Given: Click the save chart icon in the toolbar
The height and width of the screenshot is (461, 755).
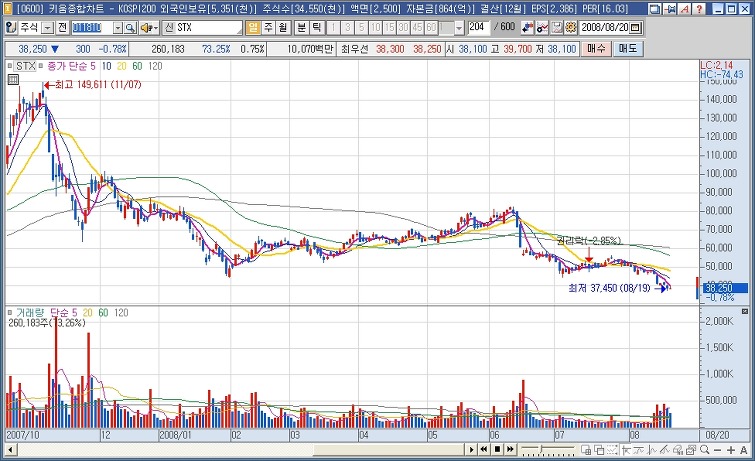Looking at the screenshot, I should click(557, 27).
